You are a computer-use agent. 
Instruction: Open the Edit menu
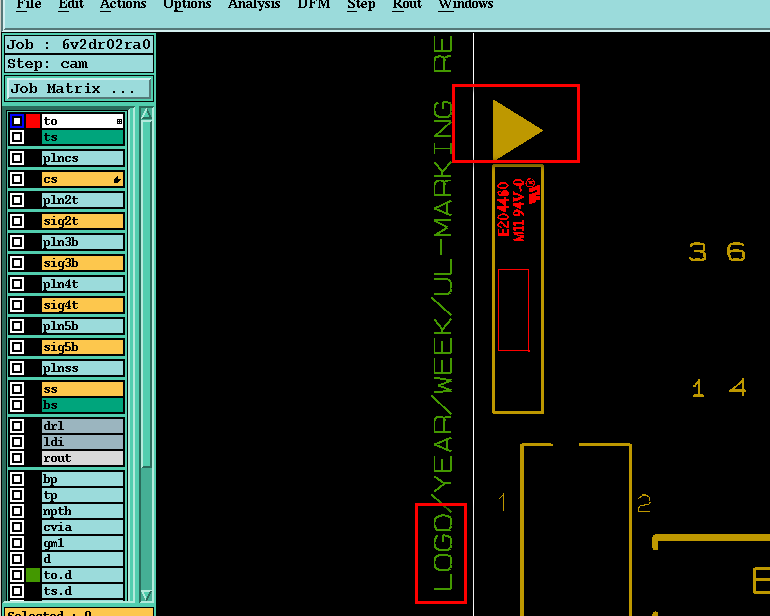71,4
